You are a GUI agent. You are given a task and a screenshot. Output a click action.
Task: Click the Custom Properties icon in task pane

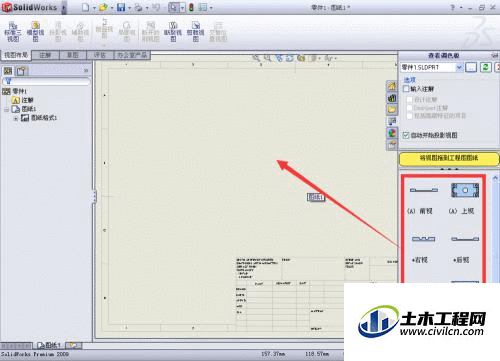pos(392,145)
